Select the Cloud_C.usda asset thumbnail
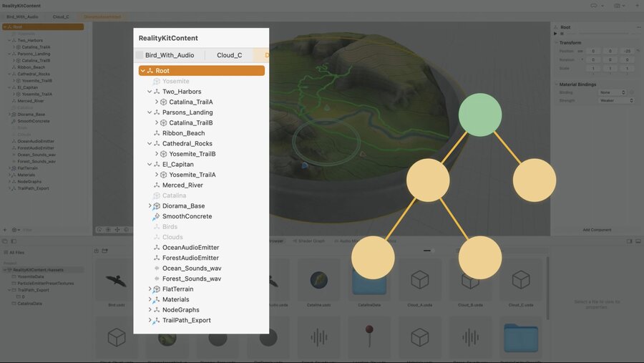The image size is (644, 363). coord(521,281)
